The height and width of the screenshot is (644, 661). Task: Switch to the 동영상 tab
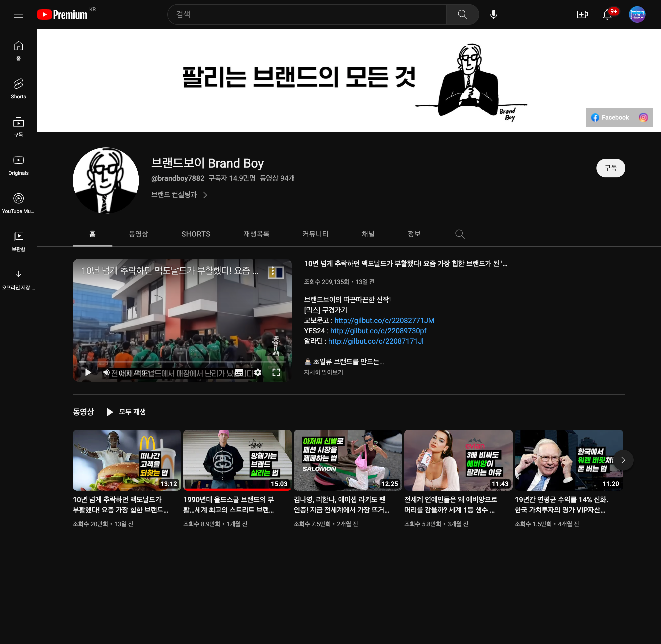pos(138,234)
